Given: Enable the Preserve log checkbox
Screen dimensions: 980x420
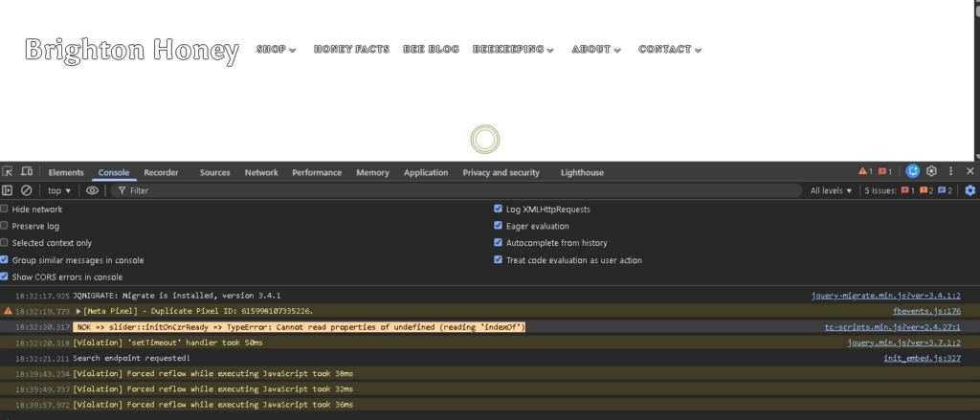Looking at the screenshot, I should [5, 226].
